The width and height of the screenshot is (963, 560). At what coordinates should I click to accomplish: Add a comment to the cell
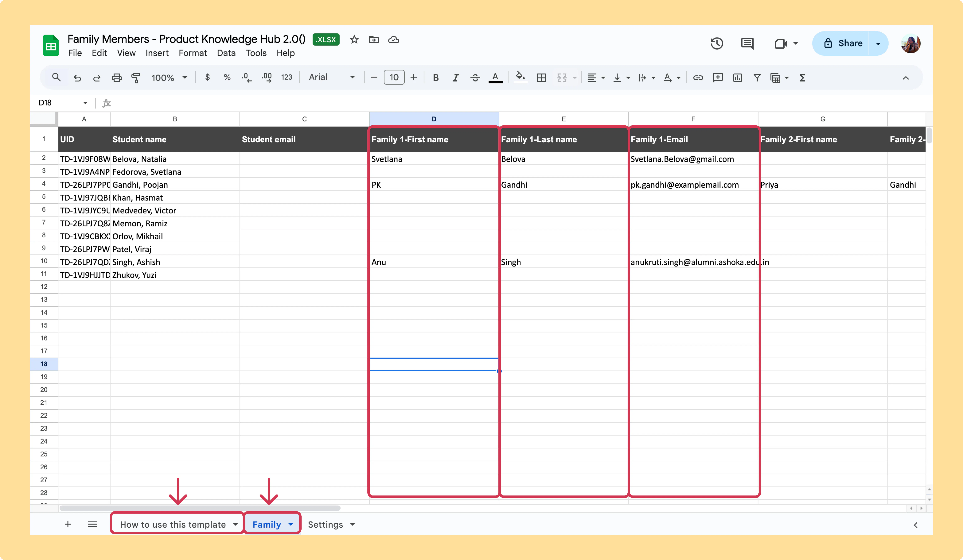pos(718,78)
